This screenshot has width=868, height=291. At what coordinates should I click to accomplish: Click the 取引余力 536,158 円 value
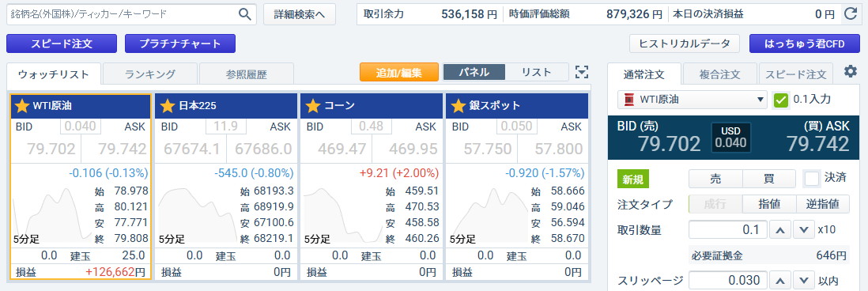point(470,14)
